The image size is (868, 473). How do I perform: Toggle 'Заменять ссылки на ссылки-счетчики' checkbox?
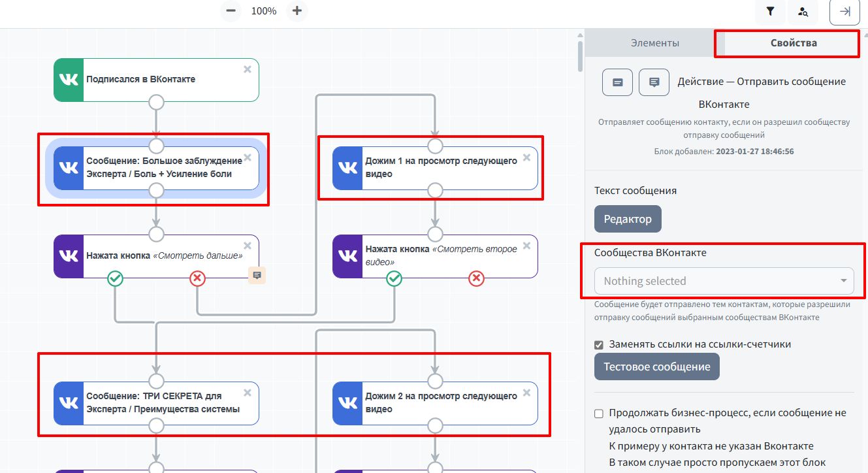point(599,344)
